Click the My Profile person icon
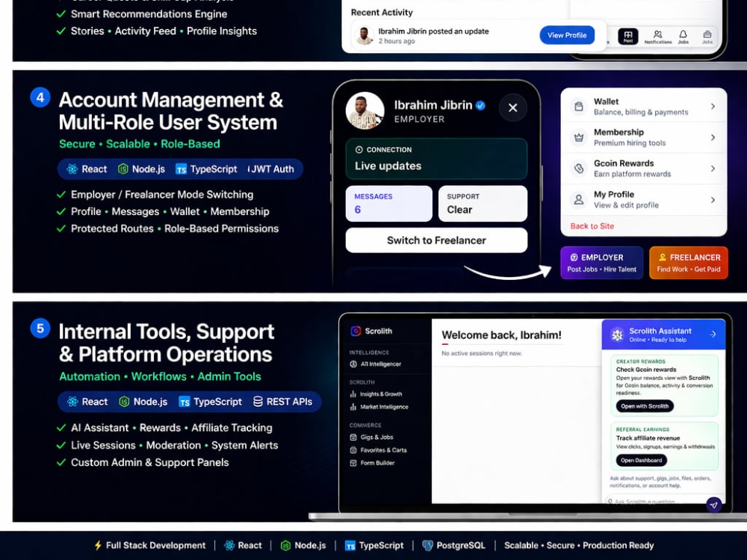This screenshot has width=747, height=560. (579, 199)
